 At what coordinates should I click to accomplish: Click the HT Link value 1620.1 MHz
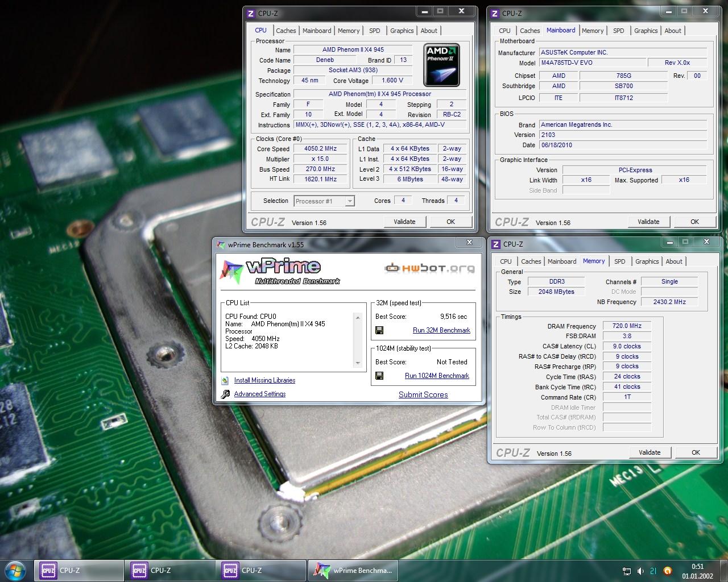click(x=320, y=179)
